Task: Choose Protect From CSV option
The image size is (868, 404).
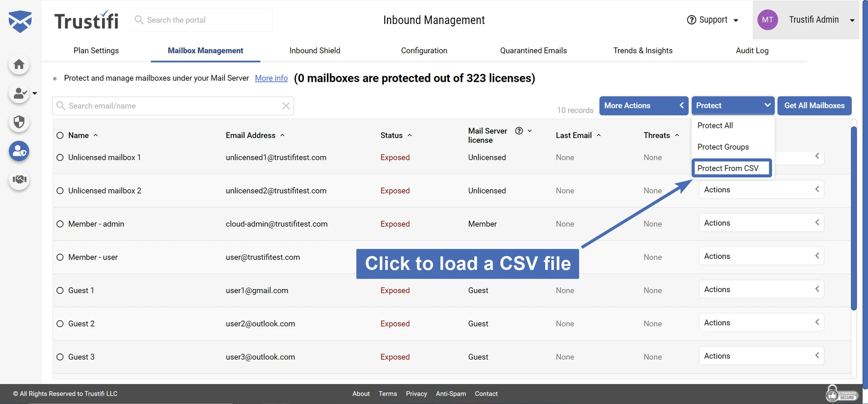Action: click(732, 168)
